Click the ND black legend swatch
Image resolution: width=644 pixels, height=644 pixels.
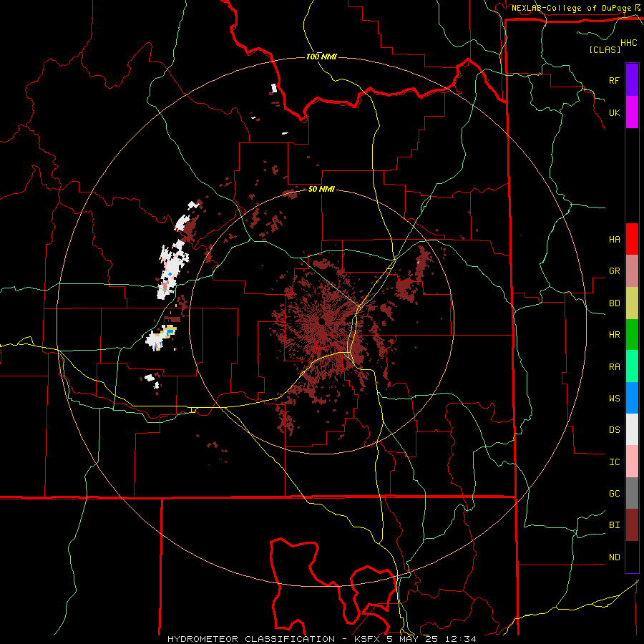click(x=632, y=557)
